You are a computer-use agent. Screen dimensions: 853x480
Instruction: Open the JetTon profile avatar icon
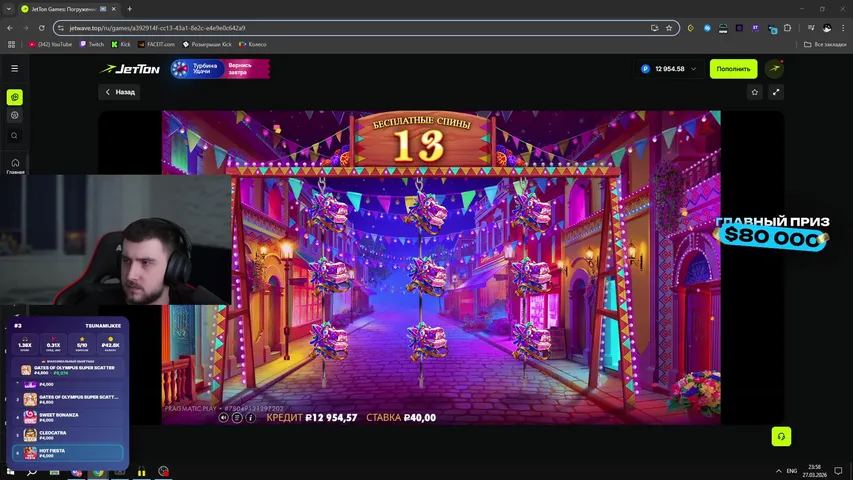click(x=774, y=69)
